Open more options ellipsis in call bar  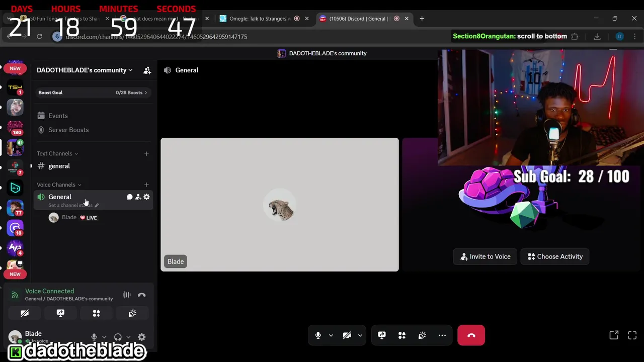442,335
